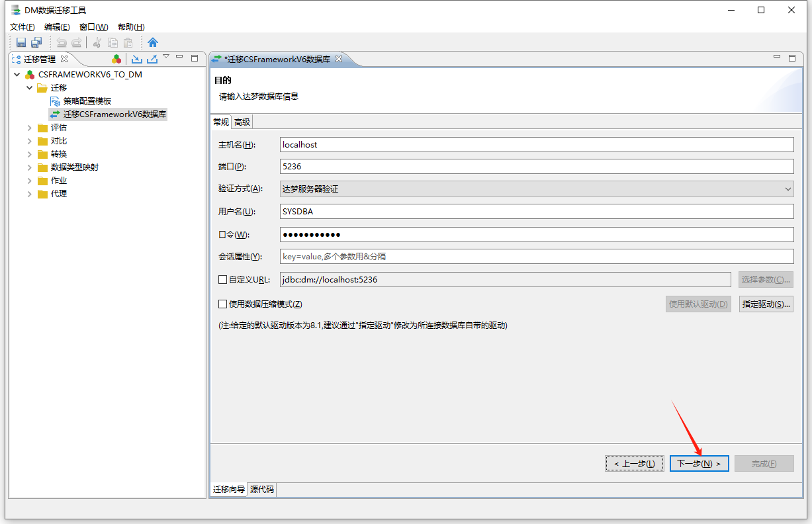This screenshot has width=812, height=524.
Task: Switch to the 源代码 bottom tab
Action: [x=262, y=490]
